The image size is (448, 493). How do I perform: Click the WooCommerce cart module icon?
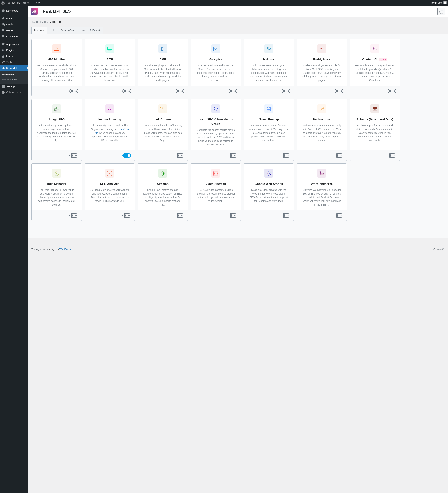tap(322, 173)
